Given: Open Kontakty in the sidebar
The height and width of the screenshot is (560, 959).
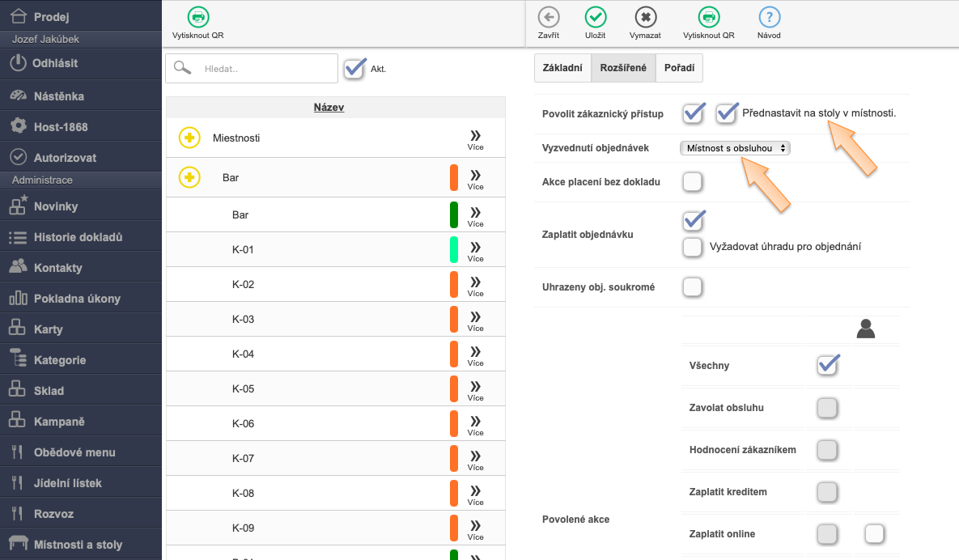Looking at the screenshot, I should (57, 268).
